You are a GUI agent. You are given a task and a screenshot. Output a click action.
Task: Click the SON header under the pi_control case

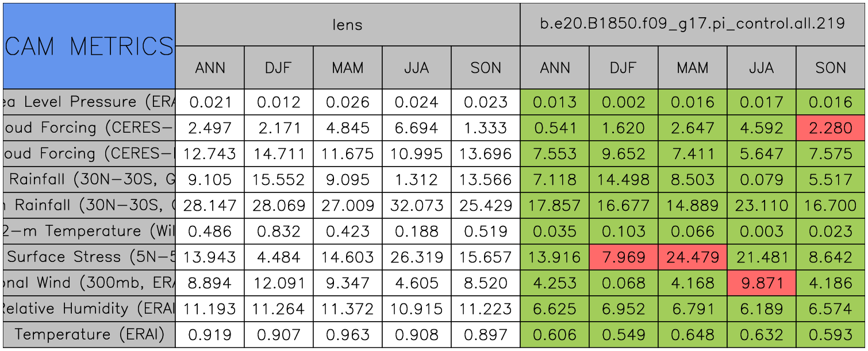click(x=830, y=68)
